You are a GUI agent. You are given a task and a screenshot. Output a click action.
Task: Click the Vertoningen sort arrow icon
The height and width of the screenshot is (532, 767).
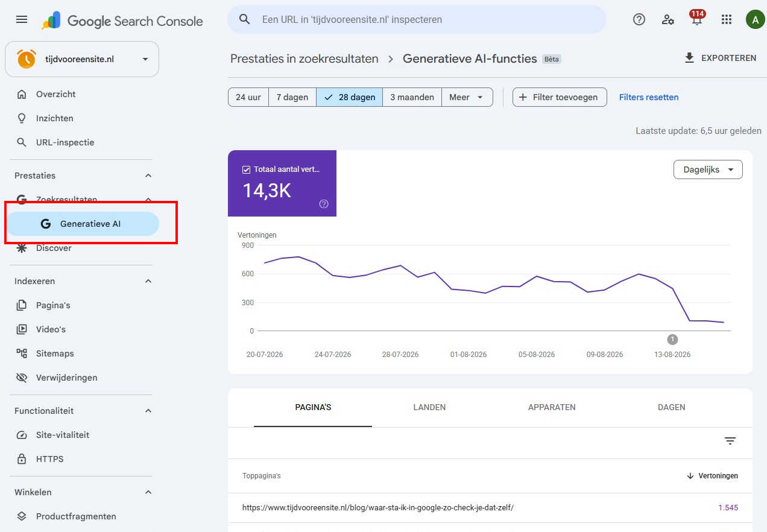690,476
